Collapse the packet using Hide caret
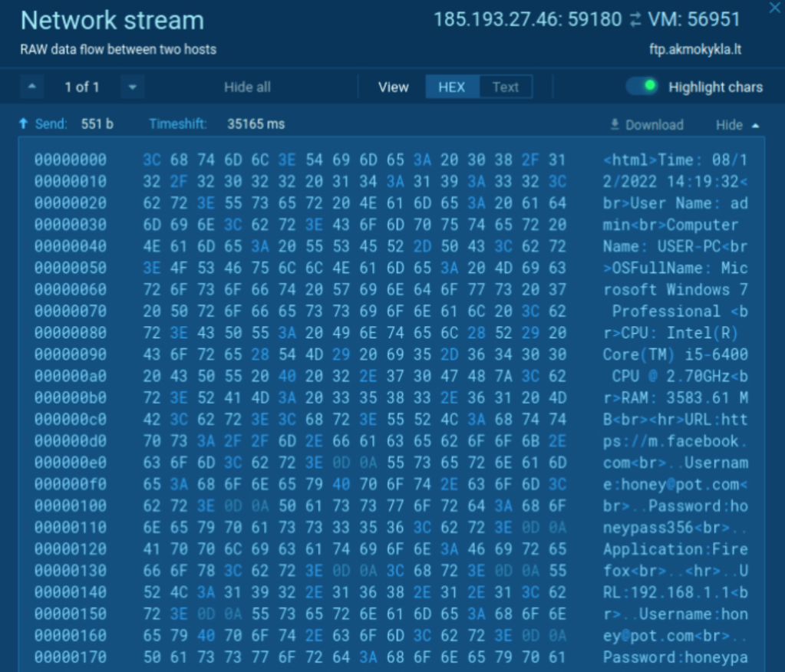This screenshot has width=785, height=672. click(x=755, y=124)
